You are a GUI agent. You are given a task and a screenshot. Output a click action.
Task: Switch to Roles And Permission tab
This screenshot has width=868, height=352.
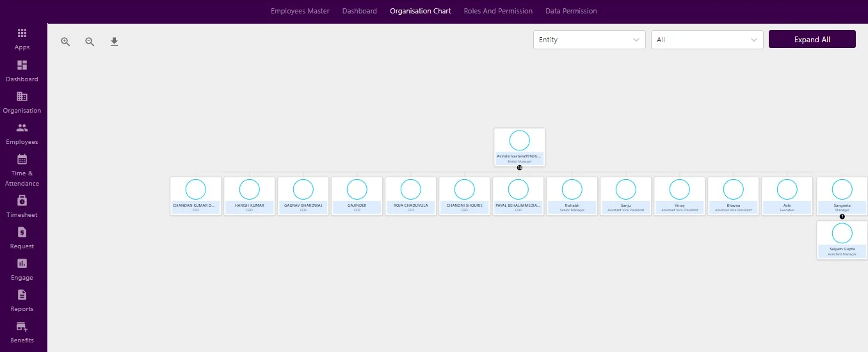pos(498,11)
